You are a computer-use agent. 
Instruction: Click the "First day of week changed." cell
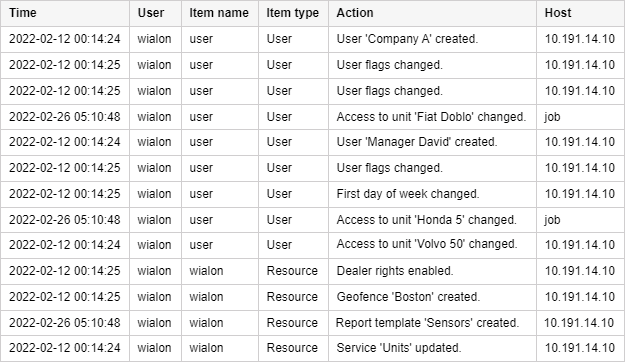click(x=432, y=194)
